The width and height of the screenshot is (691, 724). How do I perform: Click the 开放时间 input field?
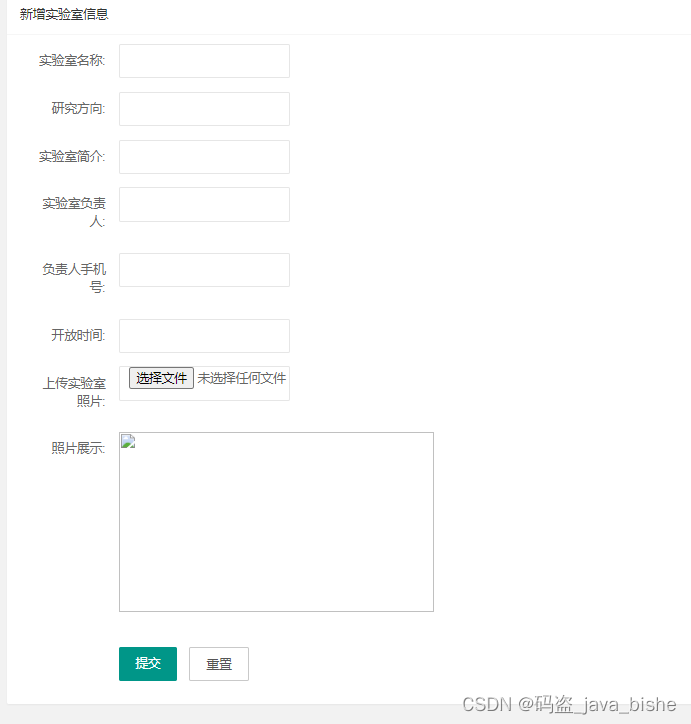click(204, 336)
